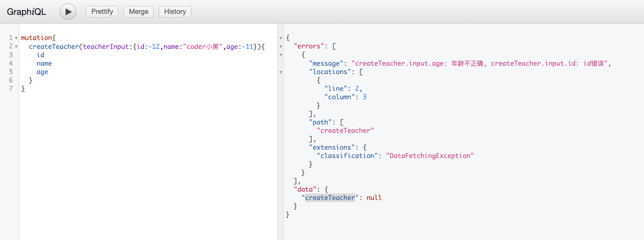Click line number 7 in the editor gutter
The image size is (644, 240).
(x=11, y=89)
